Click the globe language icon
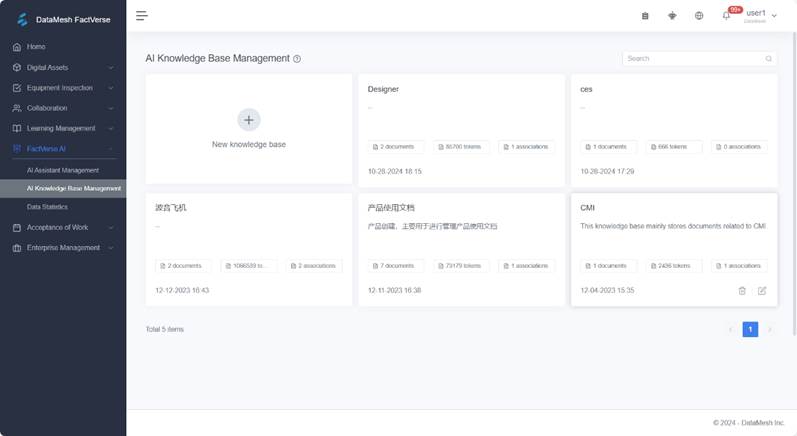This screenshot has width=797, height=436. point(699,16)
